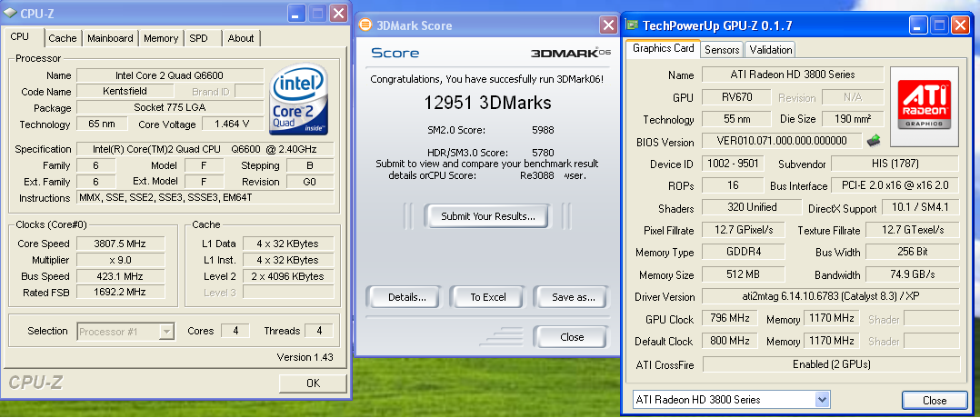Open the About tab in CPU-Z

(x=241, y=38)
